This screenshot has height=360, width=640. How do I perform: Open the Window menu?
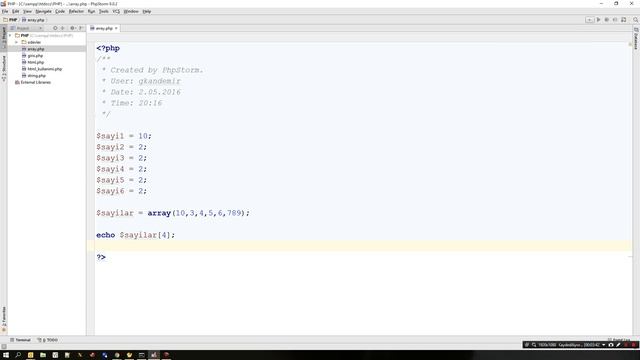131,11
